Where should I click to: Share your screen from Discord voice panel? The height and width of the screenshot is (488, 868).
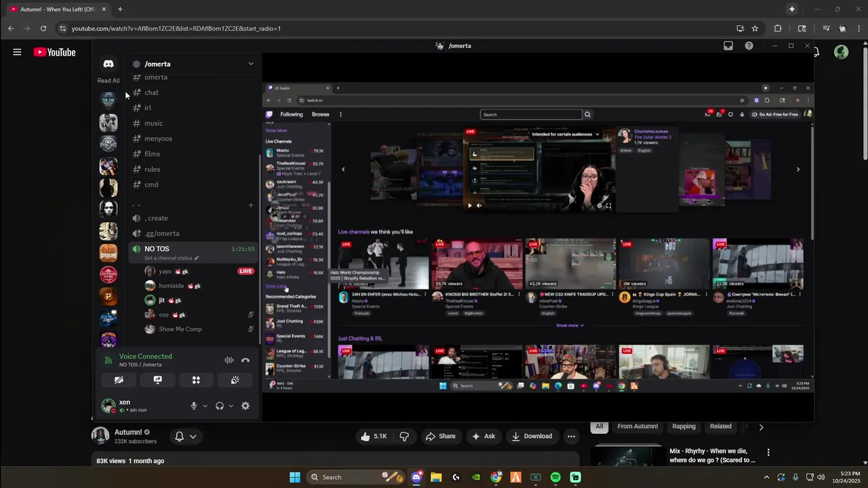pos(157,380)
